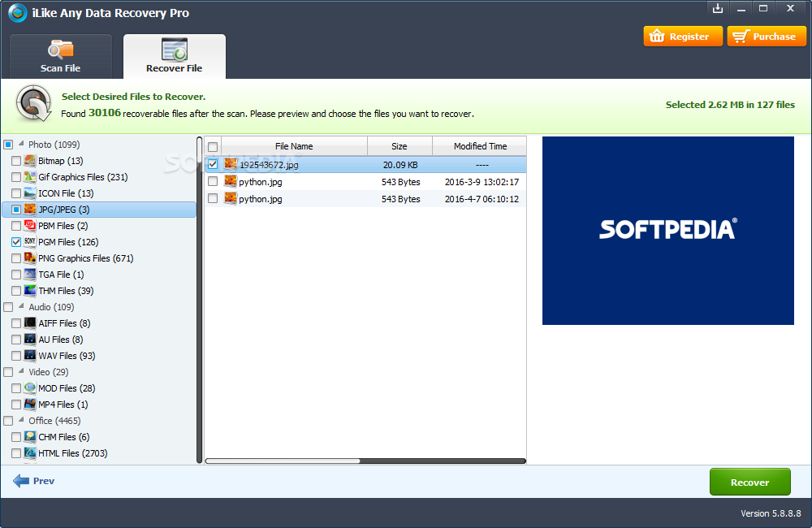
Task: Switch to the Recover File tab
Action: tap(175, 57)
